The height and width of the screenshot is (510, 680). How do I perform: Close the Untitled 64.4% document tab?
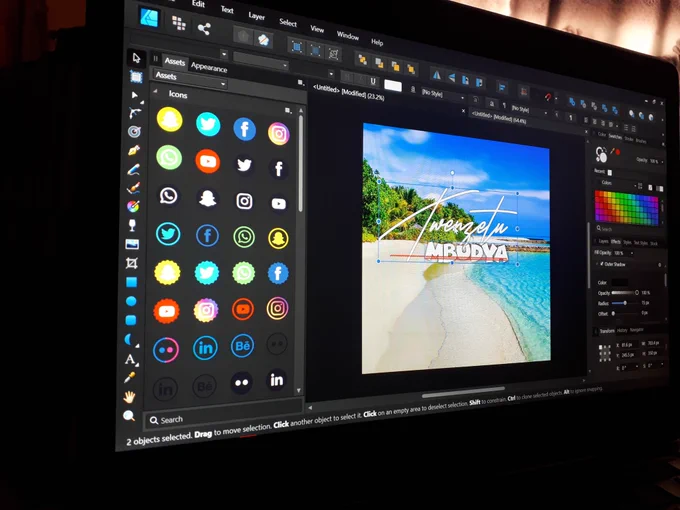click(586, 131)
